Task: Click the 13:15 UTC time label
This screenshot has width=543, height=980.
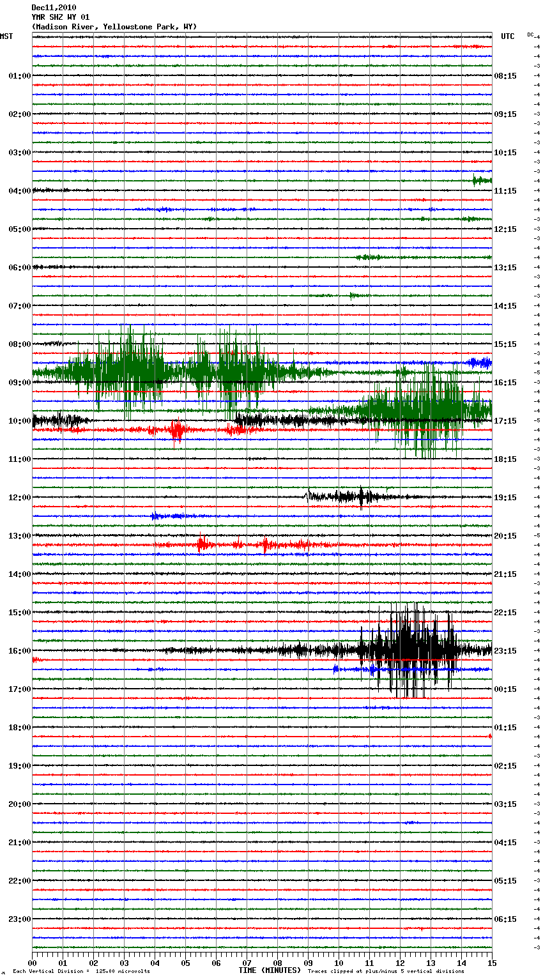Action: pos(505,268)
